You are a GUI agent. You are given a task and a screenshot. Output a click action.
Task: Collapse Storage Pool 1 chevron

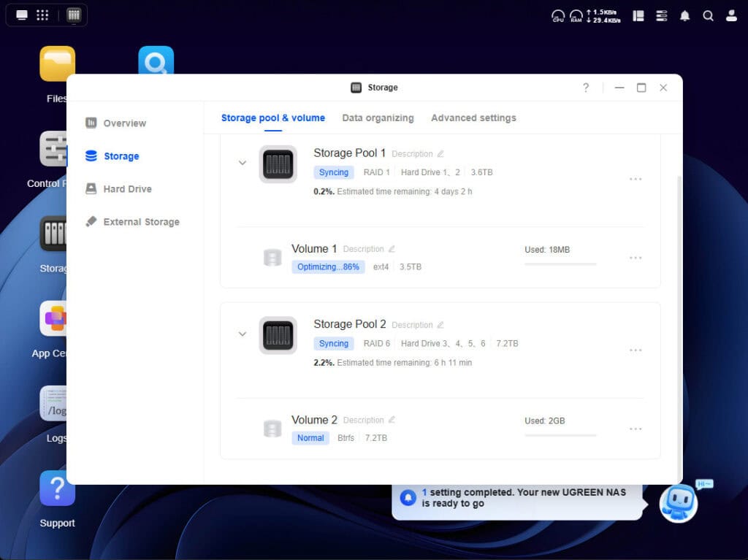coord(243,163)
